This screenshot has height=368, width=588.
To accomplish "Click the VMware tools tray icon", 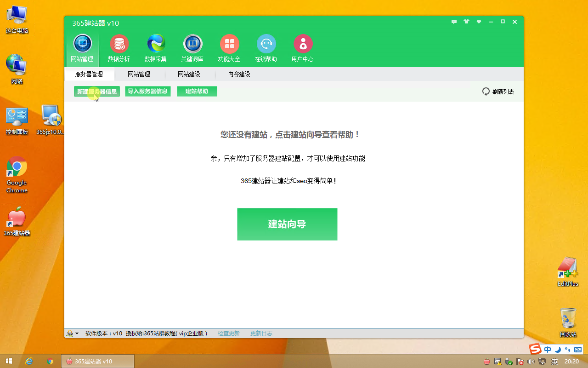I will pyautogui.click(x=498, y=362).
